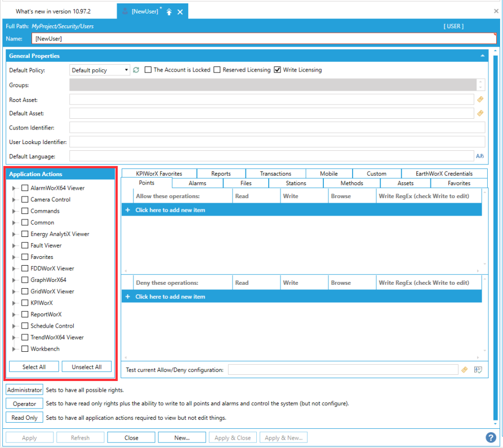Expand the Schedule Control node
Viewport: 503px width, 448px height.
pos(14,326)
